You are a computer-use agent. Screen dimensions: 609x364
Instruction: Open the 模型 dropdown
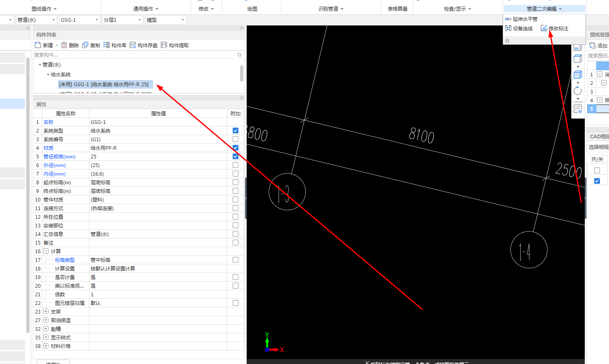click(x=166, y=20)
